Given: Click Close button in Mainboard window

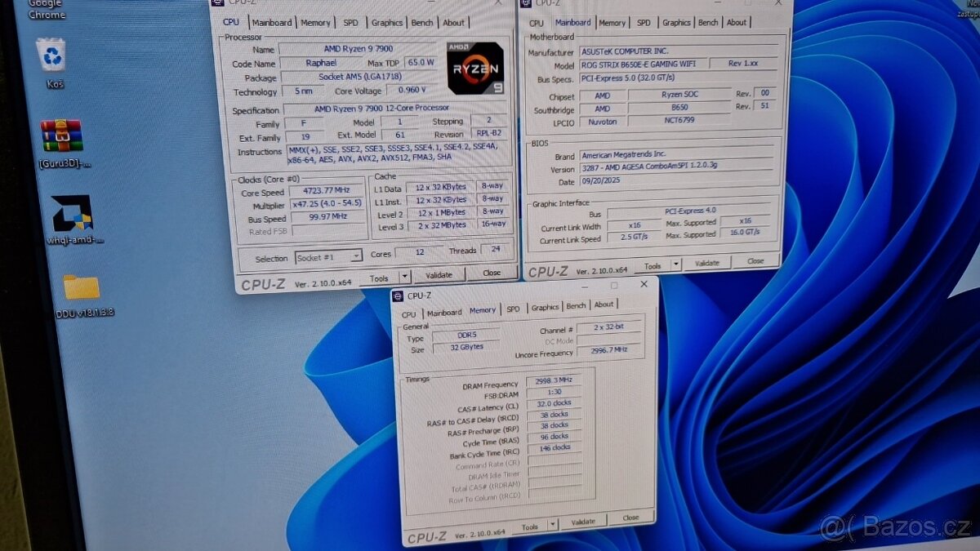Looking at the screenshot, I should 755,261.
